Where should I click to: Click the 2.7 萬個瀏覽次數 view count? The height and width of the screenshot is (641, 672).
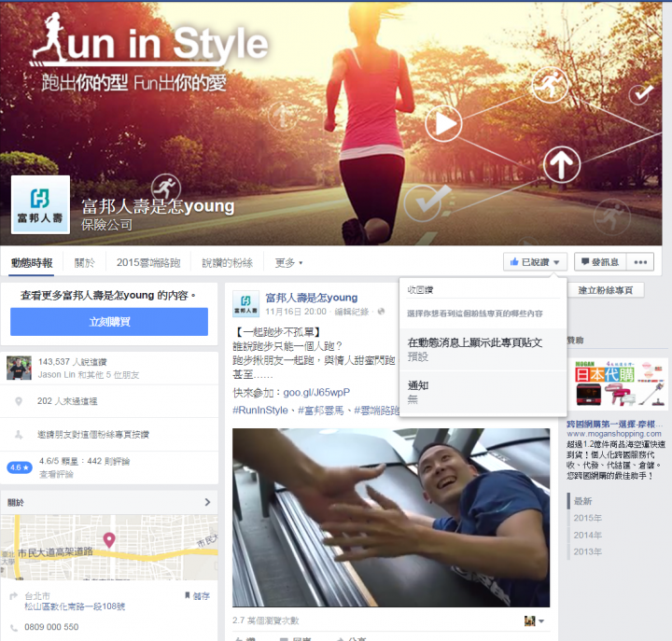[266, 620]
